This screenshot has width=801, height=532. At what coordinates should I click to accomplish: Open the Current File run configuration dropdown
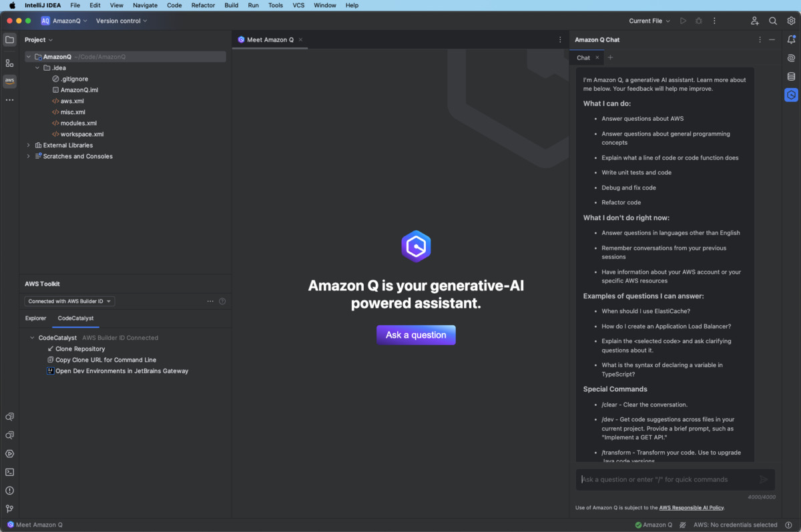point(648,21)
